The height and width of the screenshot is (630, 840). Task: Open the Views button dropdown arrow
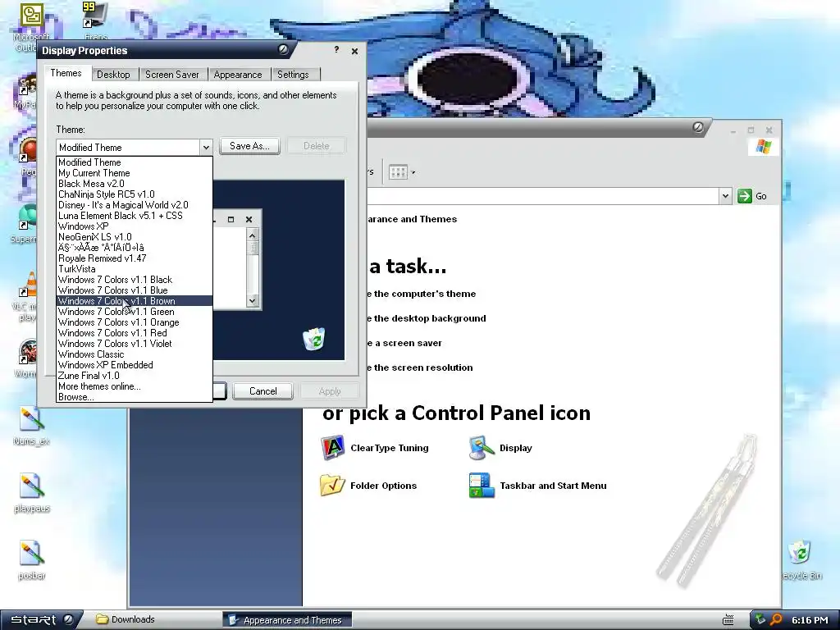tap(413, 172)
